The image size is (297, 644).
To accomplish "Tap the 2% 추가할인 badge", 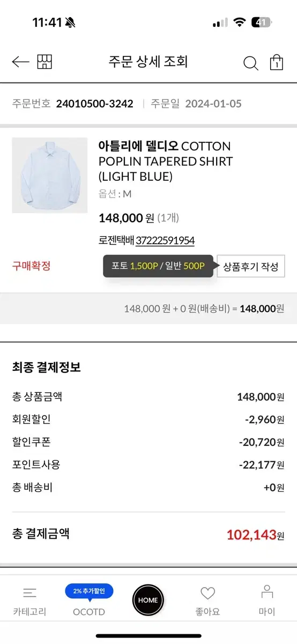I will 89,591.
